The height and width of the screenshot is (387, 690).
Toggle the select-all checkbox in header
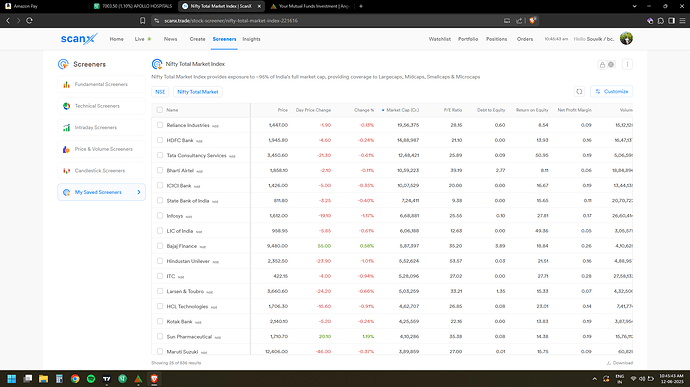(x=160, y=110)
